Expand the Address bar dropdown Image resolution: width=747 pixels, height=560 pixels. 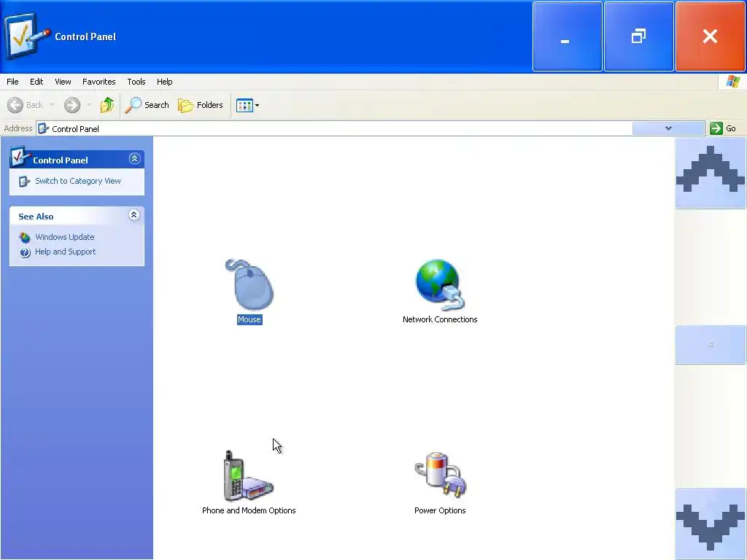(x=668, y=128)
